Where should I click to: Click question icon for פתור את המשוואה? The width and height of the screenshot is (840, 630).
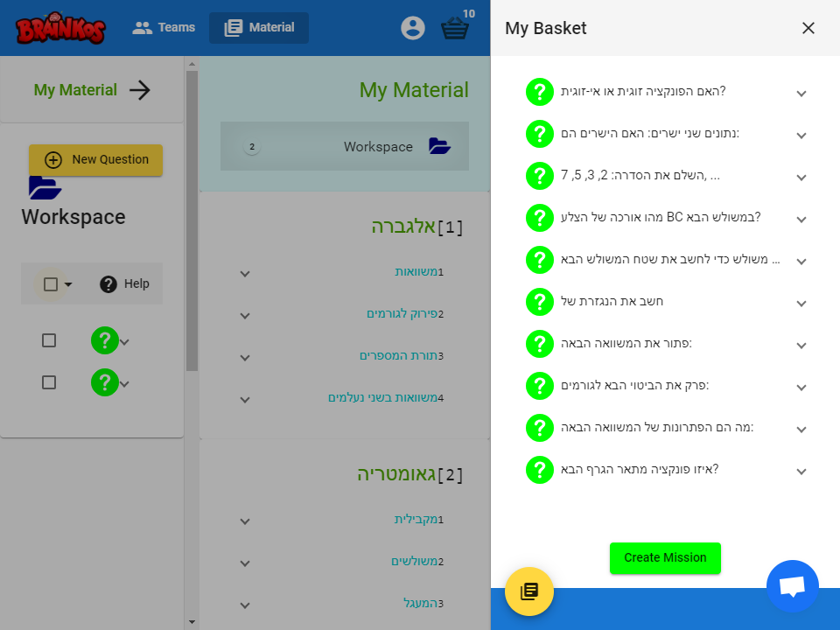click(540, 343)
